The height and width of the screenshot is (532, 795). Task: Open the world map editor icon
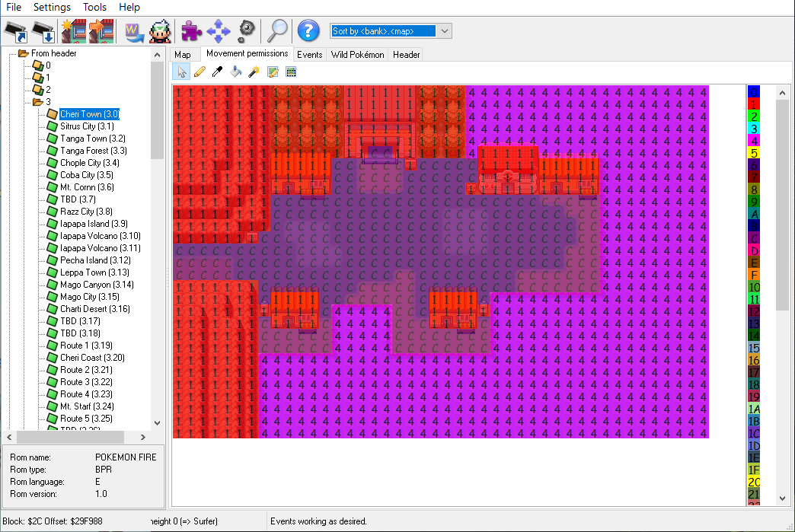tap(134, 33)
